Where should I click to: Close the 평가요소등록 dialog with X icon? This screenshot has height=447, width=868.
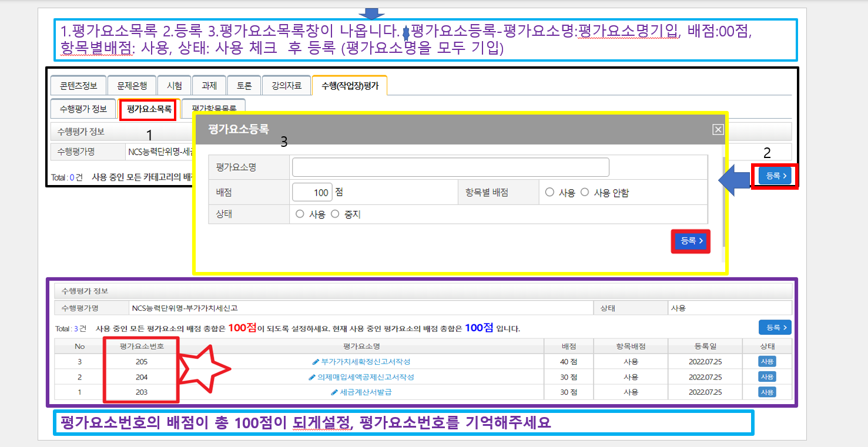tap(718, 130)
